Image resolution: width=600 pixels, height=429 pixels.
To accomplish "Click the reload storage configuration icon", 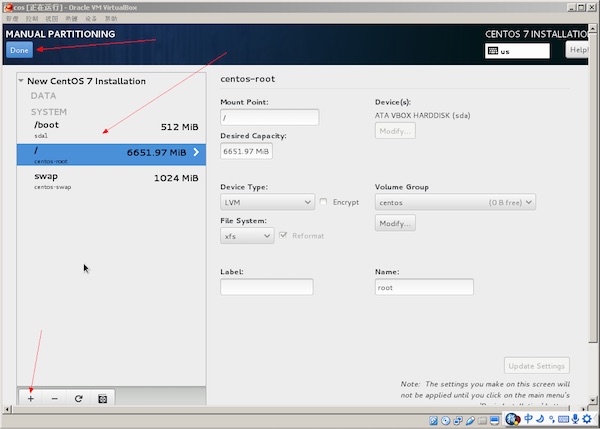I will point(78,398).
